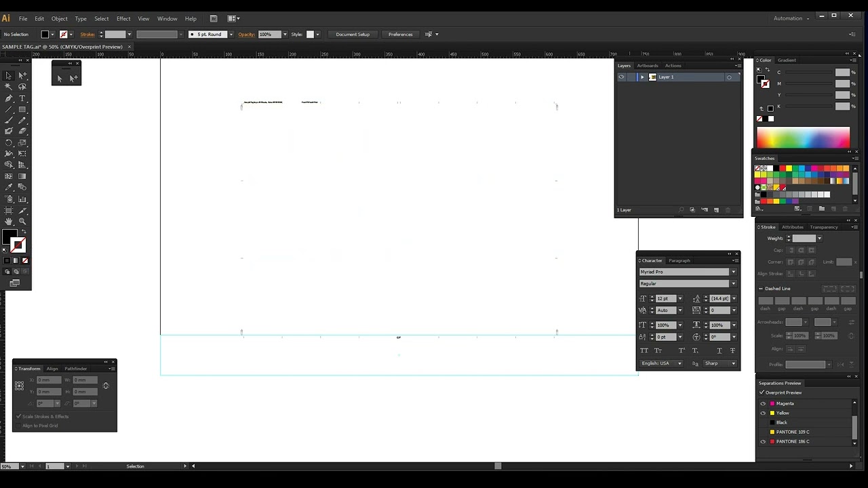Select the Pen tool
This screenshot has height=488, width=868.
[9, 98]
